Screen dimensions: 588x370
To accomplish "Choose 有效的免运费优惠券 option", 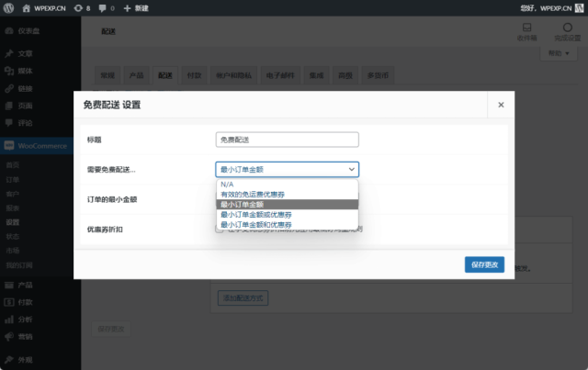I will (288, 195).
